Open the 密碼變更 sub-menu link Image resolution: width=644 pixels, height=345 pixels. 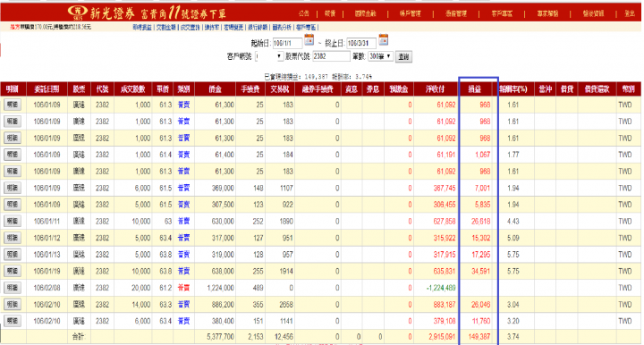pos(233,27)
